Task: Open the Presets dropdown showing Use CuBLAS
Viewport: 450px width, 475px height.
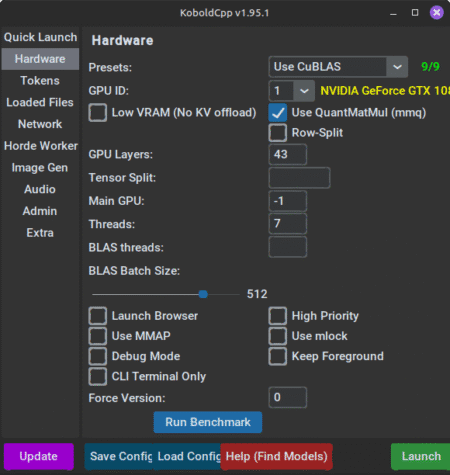Action: pos(338,67)
